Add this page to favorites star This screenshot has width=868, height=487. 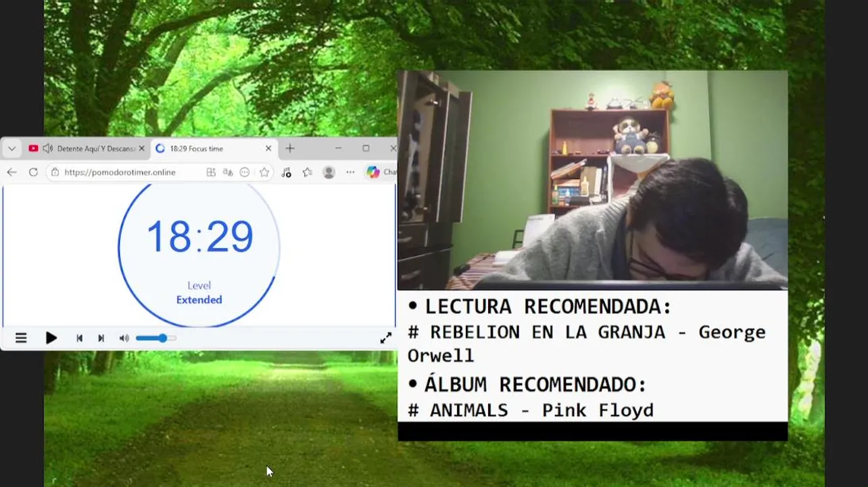(x=264, y=172)
